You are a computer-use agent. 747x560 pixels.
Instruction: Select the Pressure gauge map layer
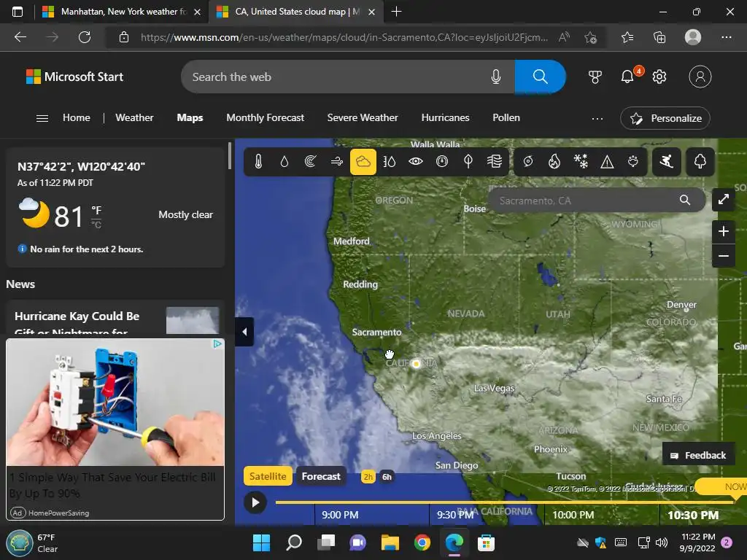[441, 162]
